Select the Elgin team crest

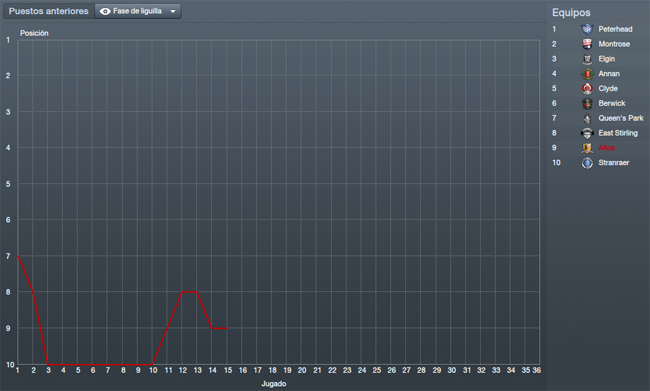[587, 59]
